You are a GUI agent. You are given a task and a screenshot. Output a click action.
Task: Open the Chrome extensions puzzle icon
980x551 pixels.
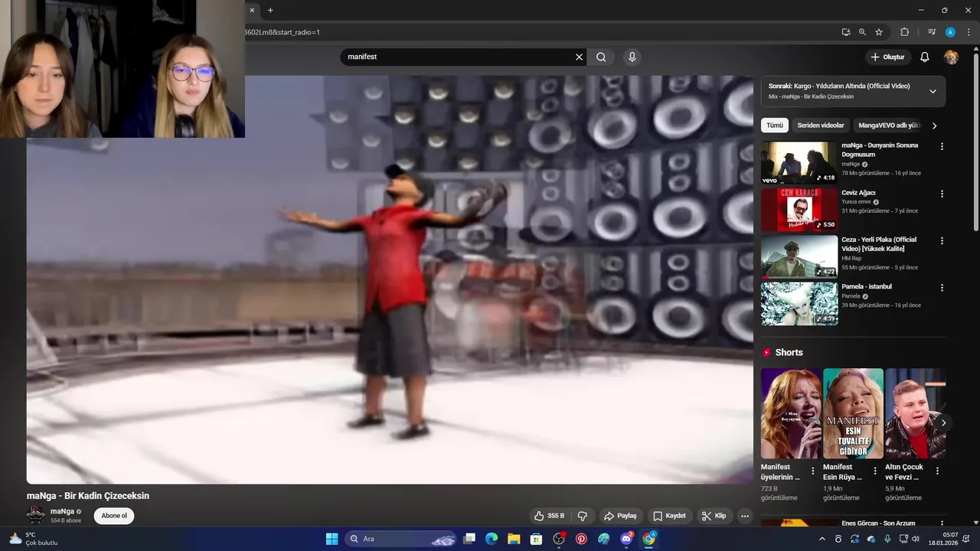904,32
